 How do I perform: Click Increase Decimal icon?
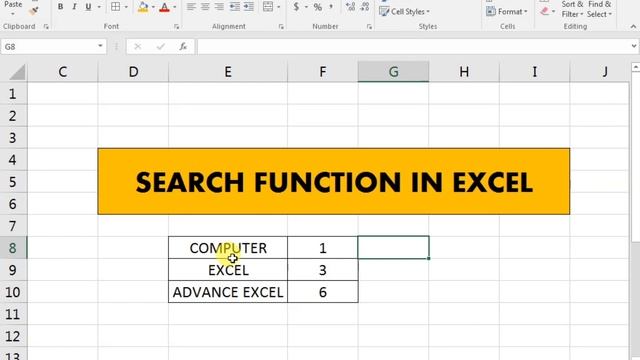350,7
